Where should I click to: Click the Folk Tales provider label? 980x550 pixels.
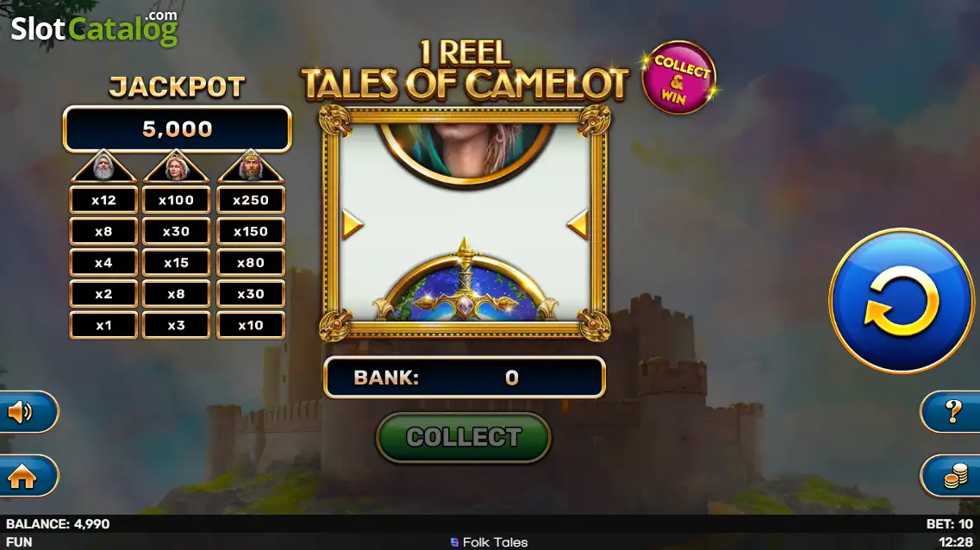[x=490, y=542]
